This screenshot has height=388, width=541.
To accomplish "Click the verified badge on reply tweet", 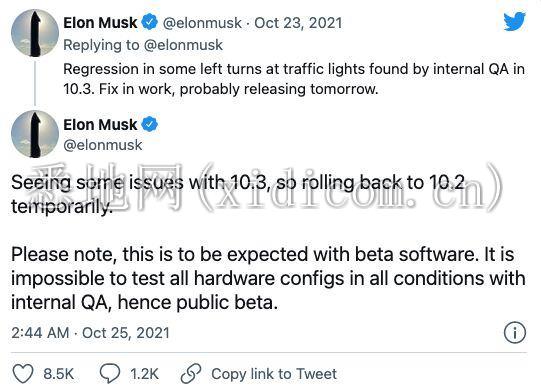I will 149,23.
